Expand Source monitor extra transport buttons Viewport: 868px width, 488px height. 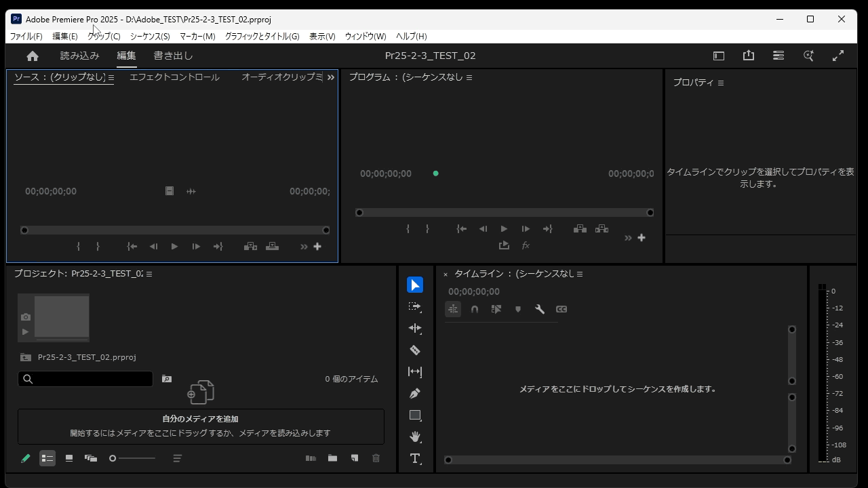304,247
